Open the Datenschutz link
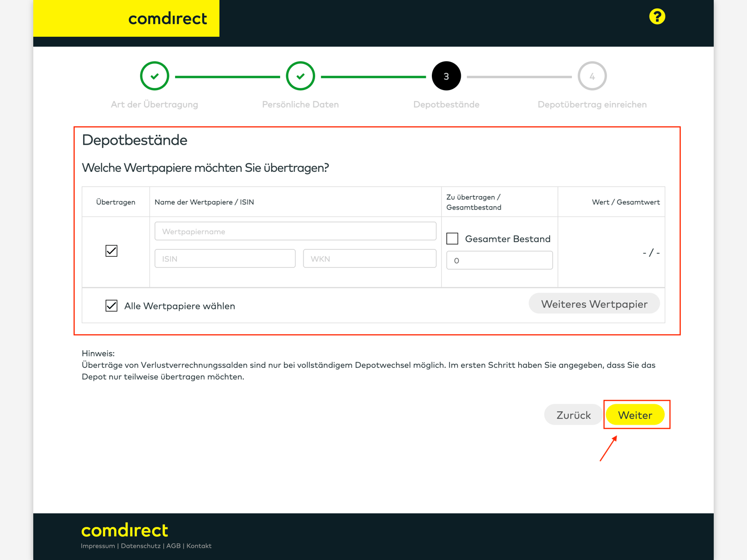This screenshot has width=747, height=560. pyautogui.click(x=140, y=546)
